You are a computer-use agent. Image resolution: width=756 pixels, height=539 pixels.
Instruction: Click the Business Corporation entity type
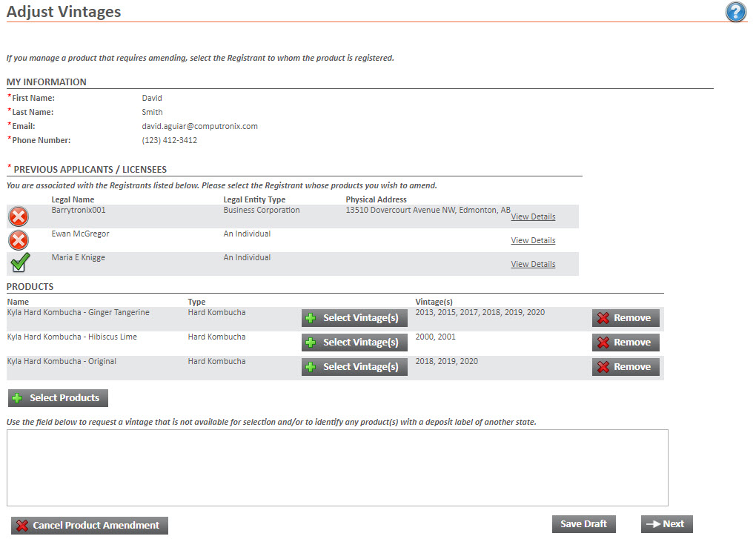(262, 211)
